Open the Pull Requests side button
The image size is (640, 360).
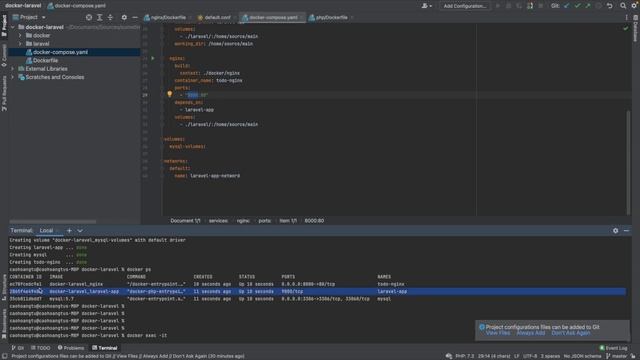[4, 93]
